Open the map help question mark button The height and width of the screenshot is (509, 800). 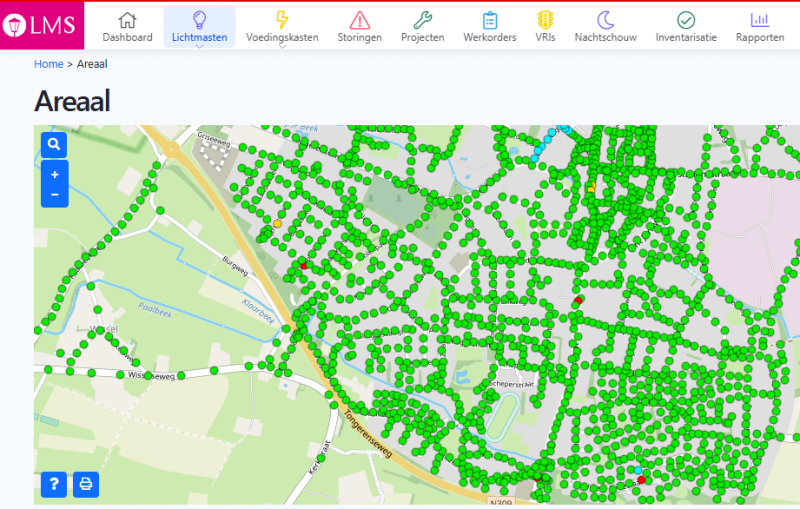tap(54, 485)
